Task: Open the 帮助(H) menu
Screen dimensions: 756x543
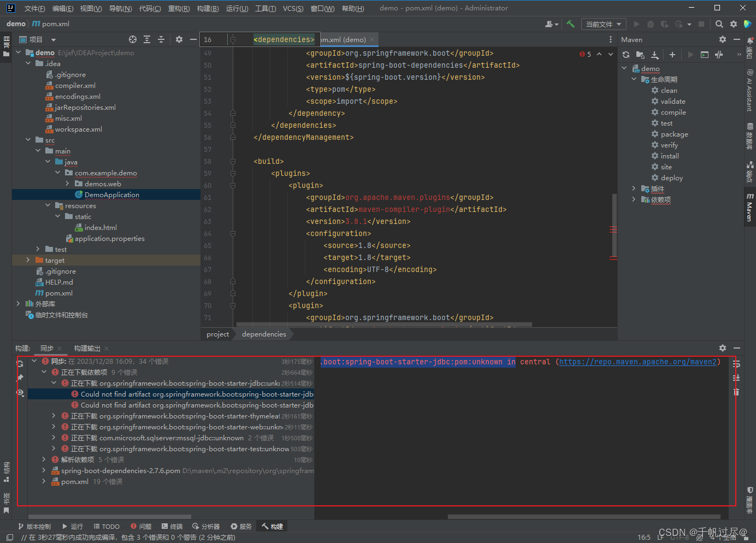Action: point(353,8)
